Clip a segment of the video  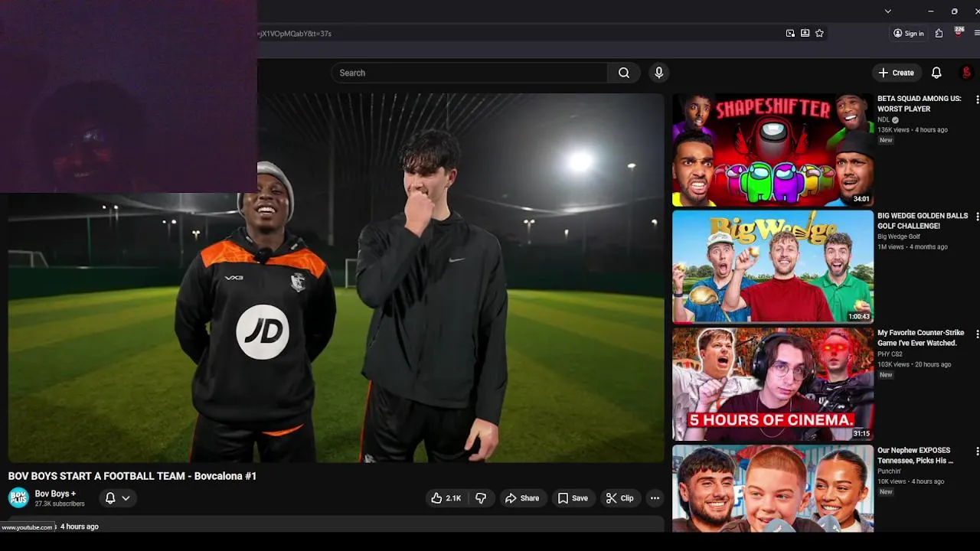619,498
